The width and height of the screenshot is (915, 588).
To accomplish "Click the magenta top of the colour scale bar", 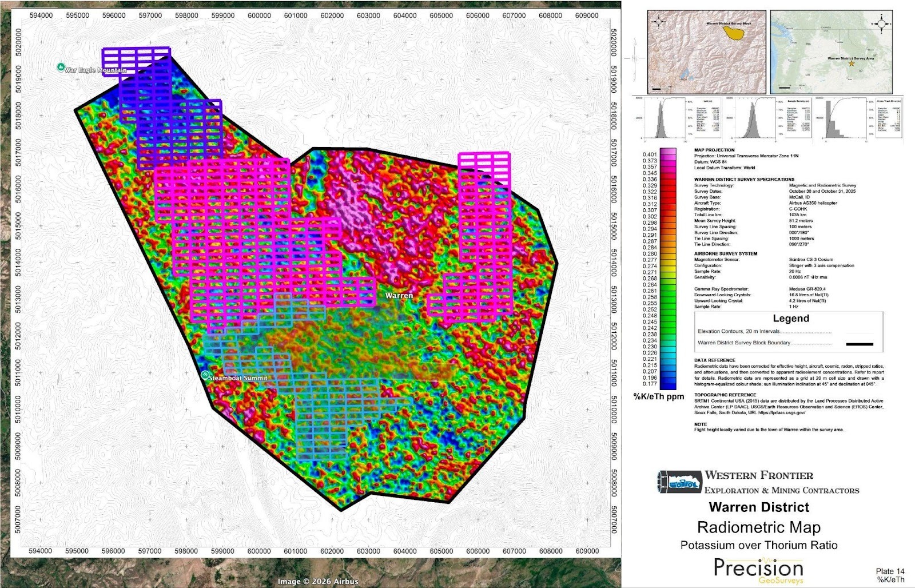I will (x=667, y=152).
